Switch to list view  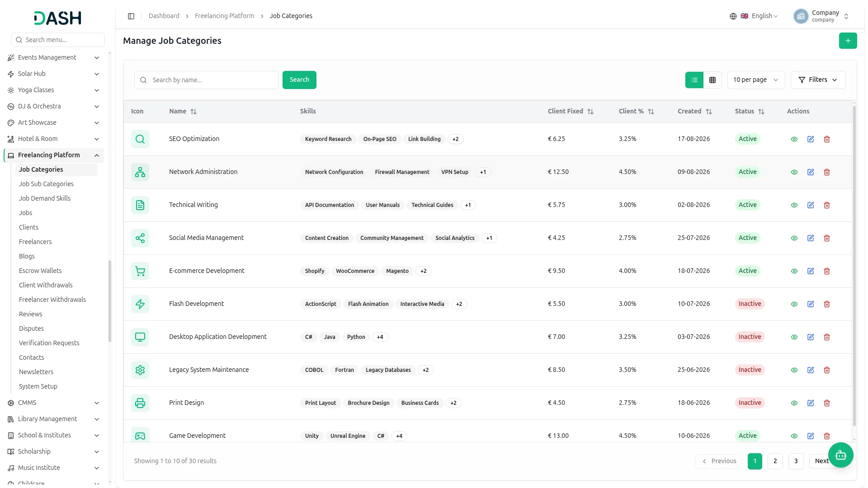tap(694, 80)
